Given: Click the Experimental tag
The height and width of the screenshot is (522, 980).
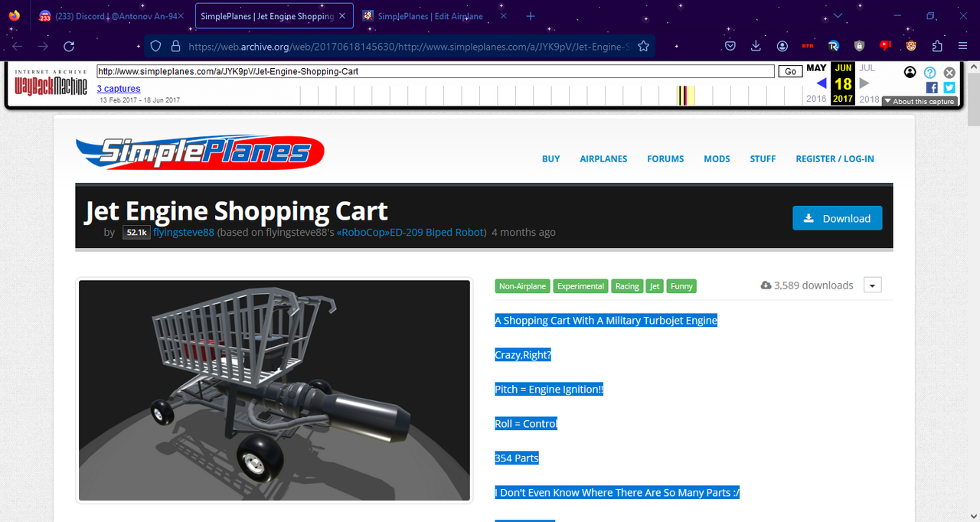Looking at the screenshot, I should point(580,286).
